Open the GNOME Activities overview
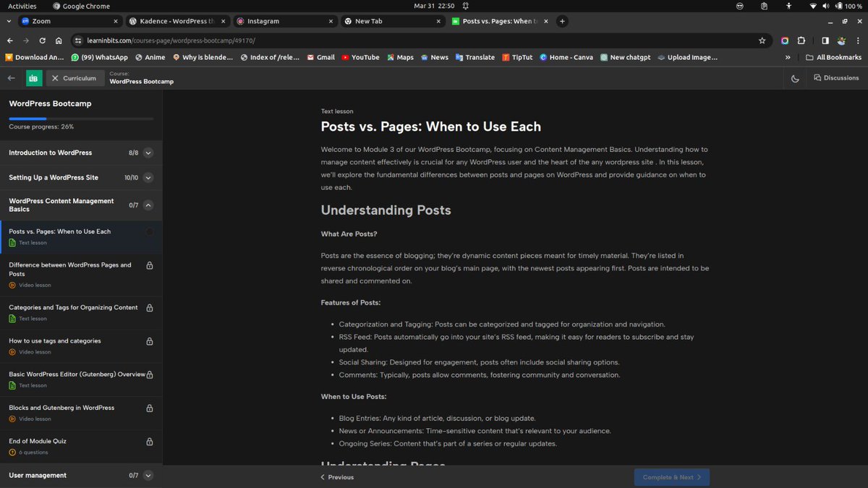The image size is (868, 488). coord(22,6)
